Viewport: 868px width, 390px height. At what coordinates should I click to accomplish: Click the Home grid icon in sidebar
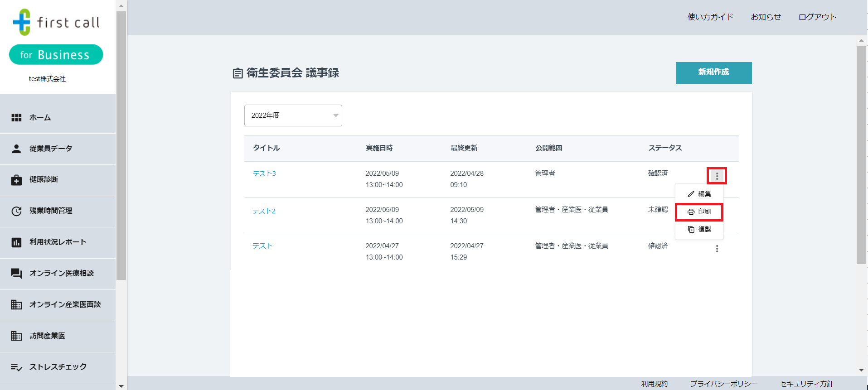[x=16, y=118]
